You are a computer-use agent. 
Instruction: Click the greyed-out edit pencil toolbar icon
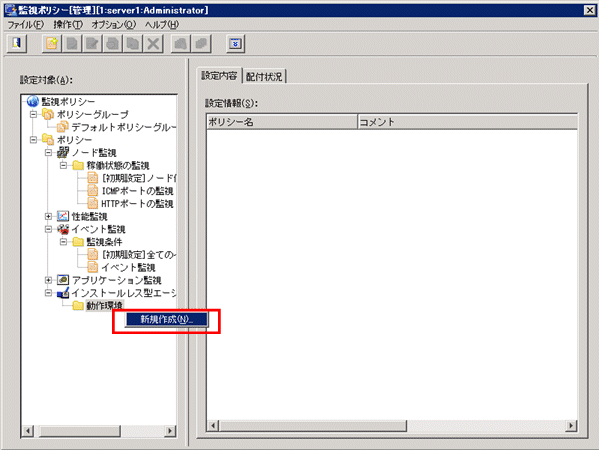click(x=92, y=43)
